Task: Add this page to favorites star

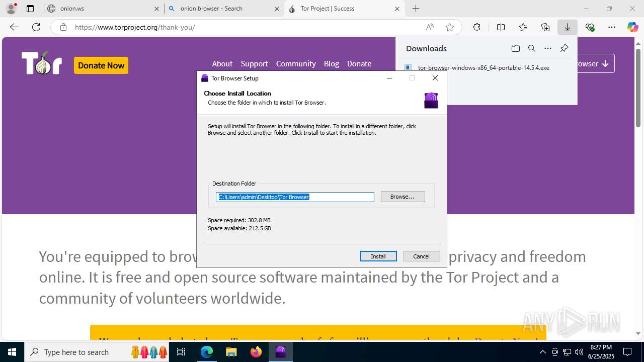Action: (450, 27)
